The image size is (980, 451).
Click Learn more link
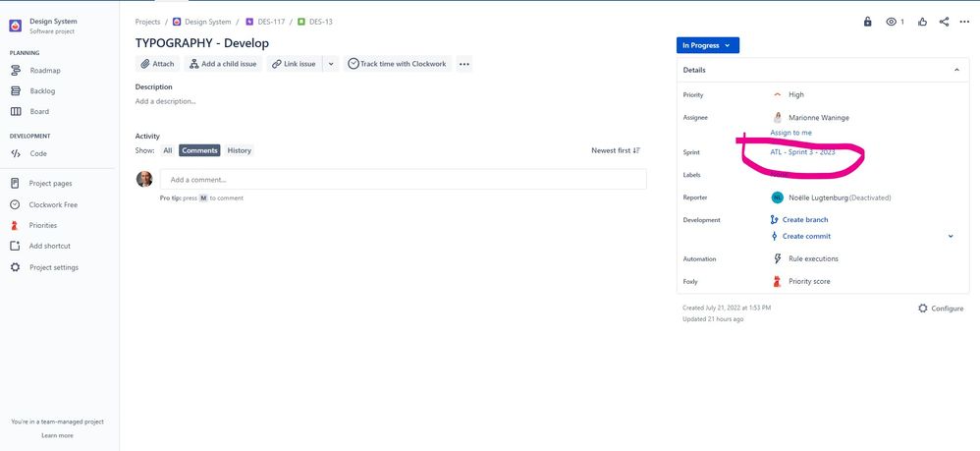pos(58,435)
